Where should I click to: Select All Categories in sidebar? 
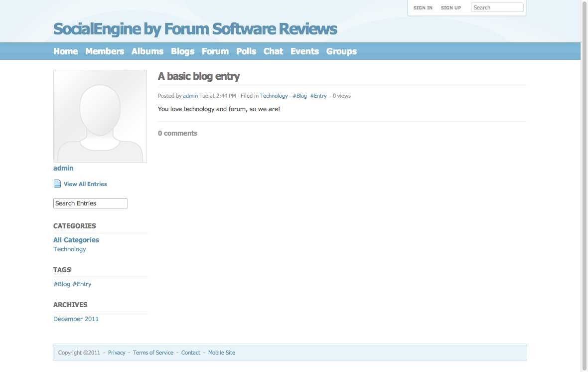point(76,240)
